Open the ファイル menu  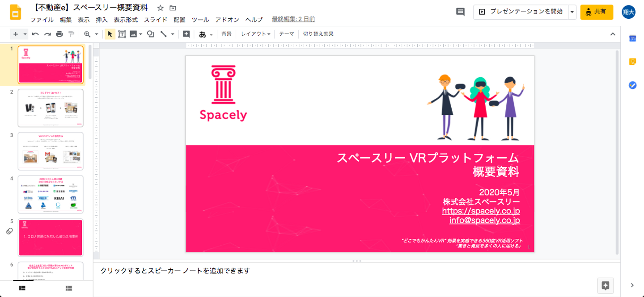click(42, 20)
